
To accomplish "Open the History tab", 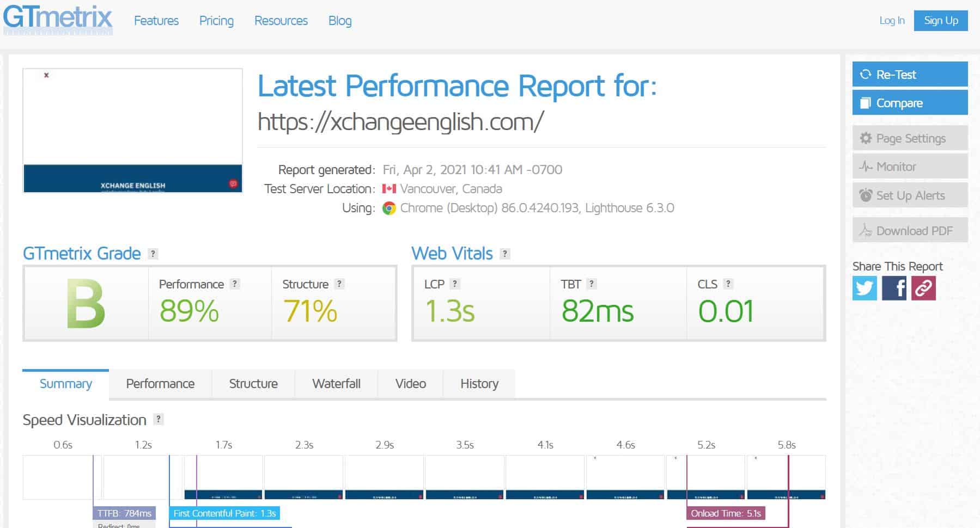I will point(479,384).
